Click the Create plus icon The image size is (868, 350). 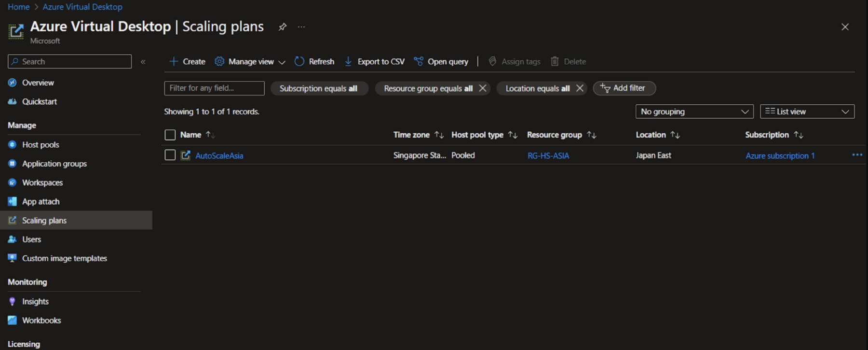[174, 61]
